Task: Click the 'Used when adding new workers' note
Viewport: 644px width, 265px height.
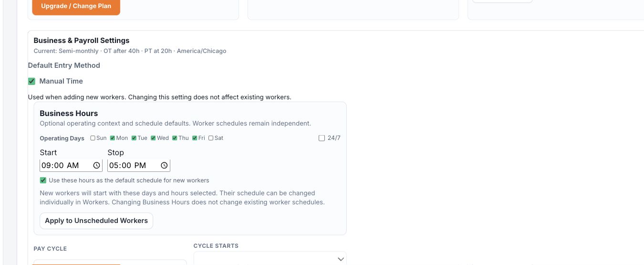Action: (x=160, y=97)
